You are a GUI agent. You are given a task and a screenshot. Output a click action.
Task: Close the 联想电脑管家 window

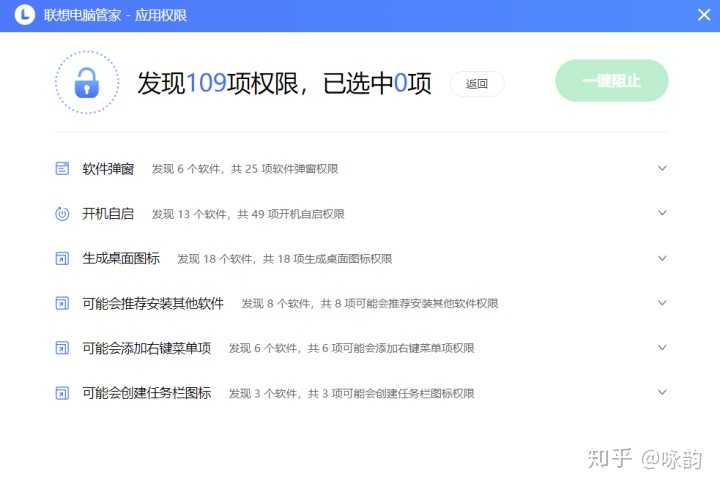click(704, 15)
